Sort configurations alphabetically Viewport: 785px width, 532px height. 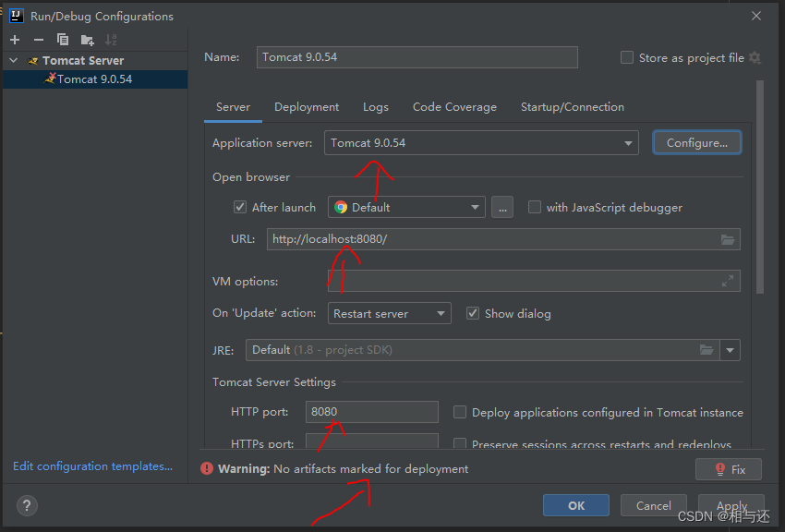[x=111, y=40]
